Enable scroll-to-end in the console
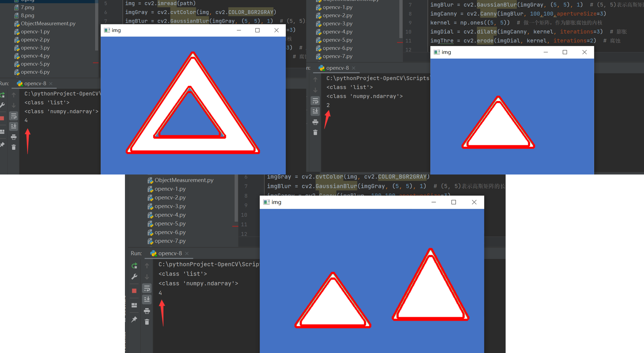 147,299
